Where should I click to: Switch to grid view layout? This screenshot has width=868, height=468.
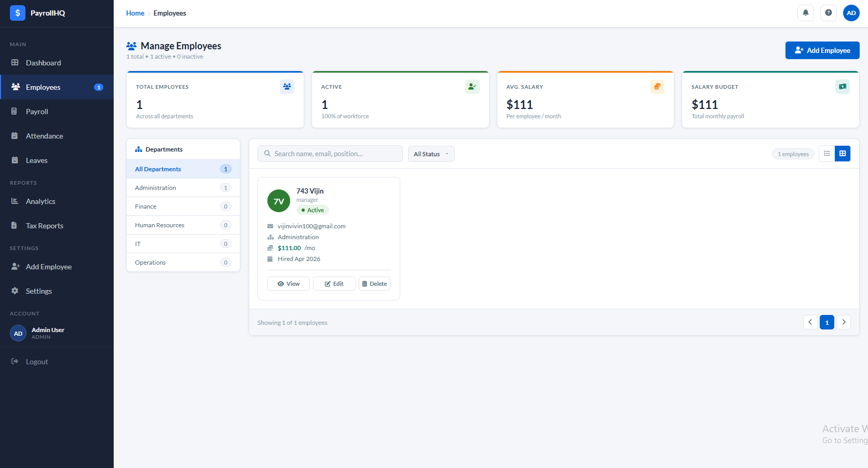[843, 154]
